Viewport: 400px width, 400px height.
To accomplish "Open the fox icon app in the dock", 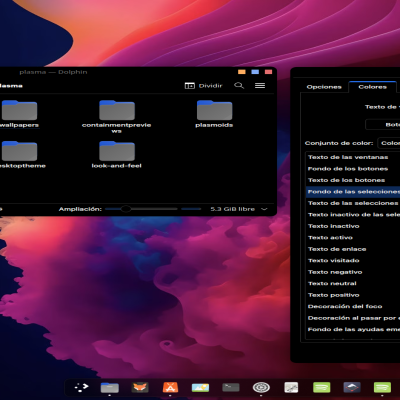I will pyautogui.click(x=140, y=387).
